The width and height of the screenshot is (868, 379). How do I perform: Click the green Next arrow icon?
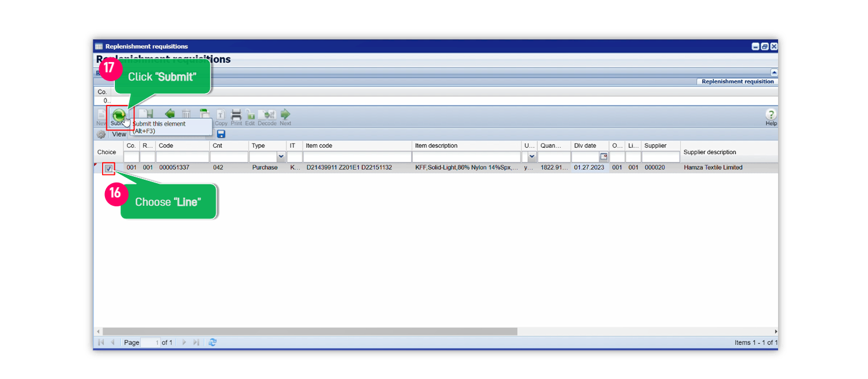click(x=285, y=114)
